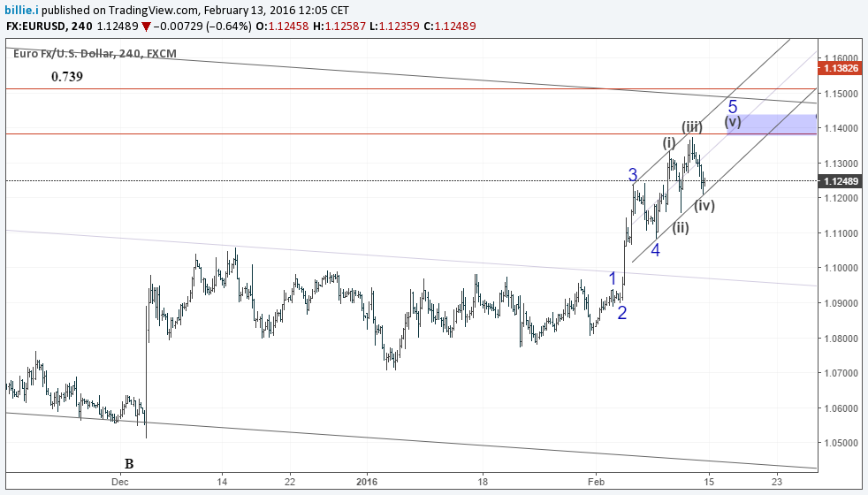Click the 1.05000 price axis label
868x495 pixels.
[x=841, y=443]
